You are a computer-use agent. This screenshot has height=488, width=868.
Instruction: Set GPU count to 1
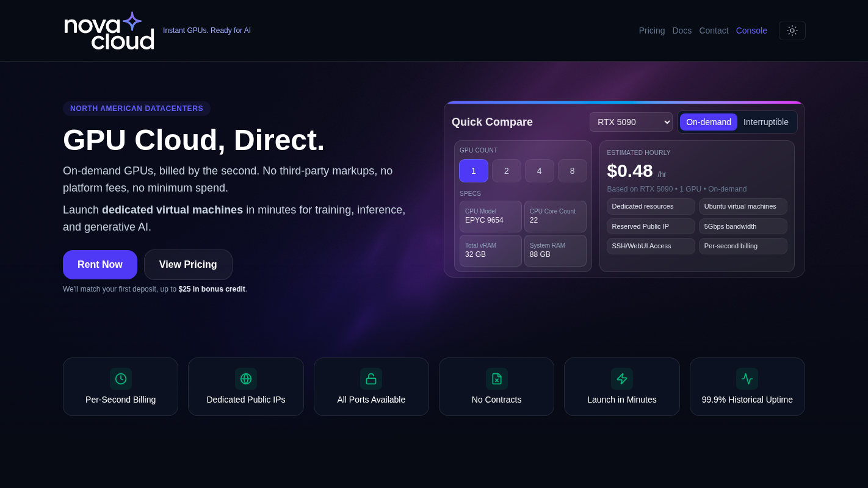click(474, 171)
